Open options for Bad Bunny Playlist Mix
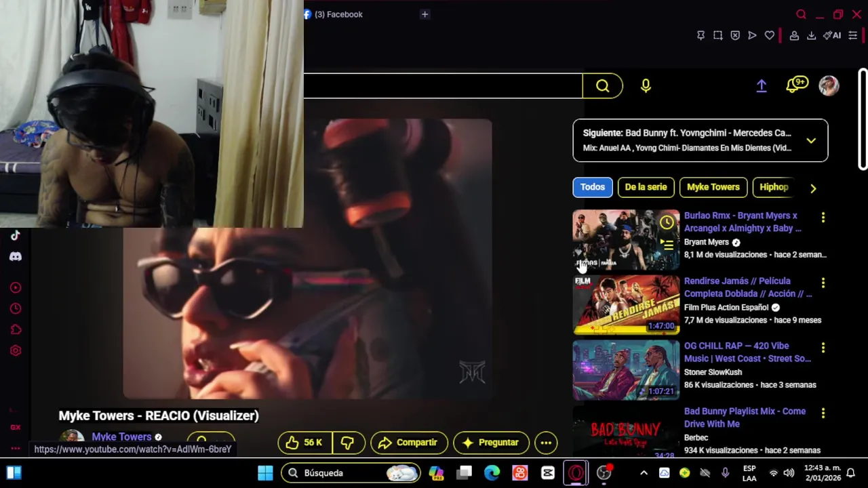 point(823,413)
